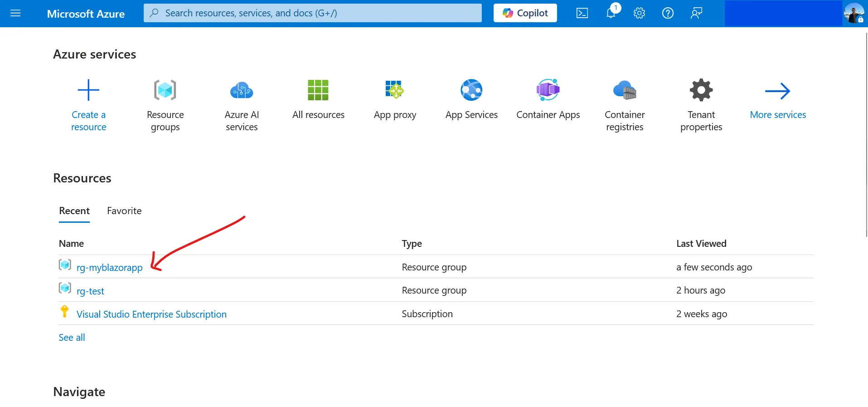Open the account profile avatar

click(854, 13)
